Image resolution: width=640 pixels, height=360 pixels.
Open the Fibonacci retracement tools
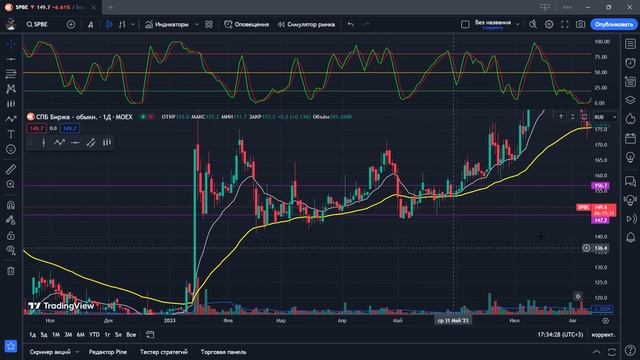11,74
